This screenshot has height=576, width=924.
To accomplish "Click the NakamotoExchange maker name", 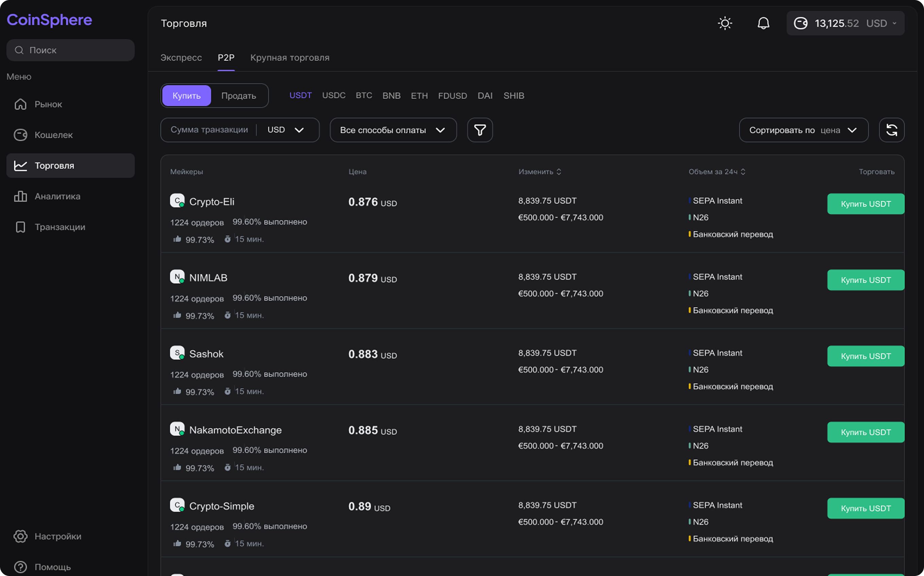I will 235,430.
